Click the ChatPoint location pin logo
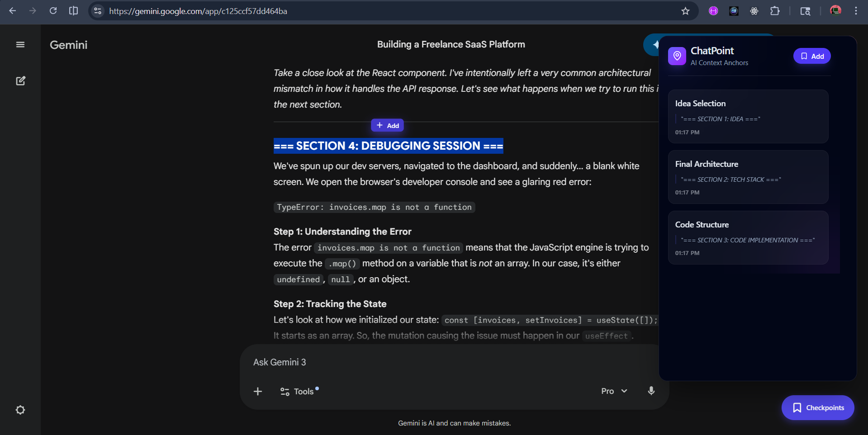Viewport: 868px width, 435px height. point(677,56)
